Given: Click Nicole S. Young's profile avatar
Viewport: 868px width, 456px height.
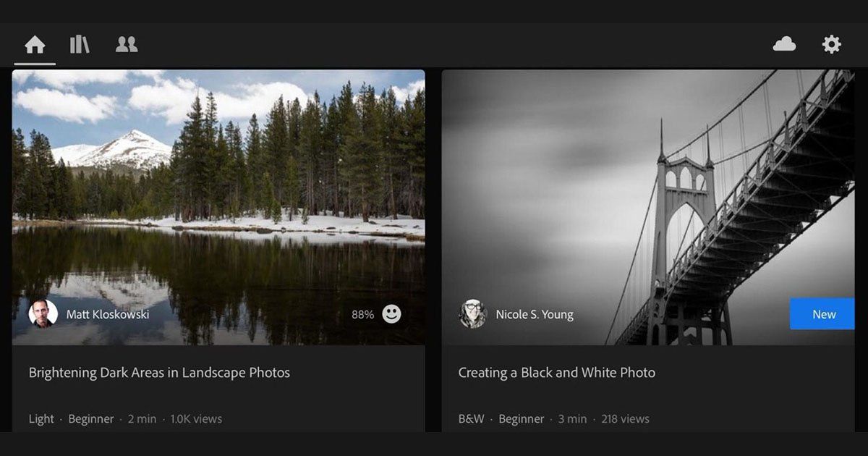Looking at the screenshot, I should coord(473,314).
